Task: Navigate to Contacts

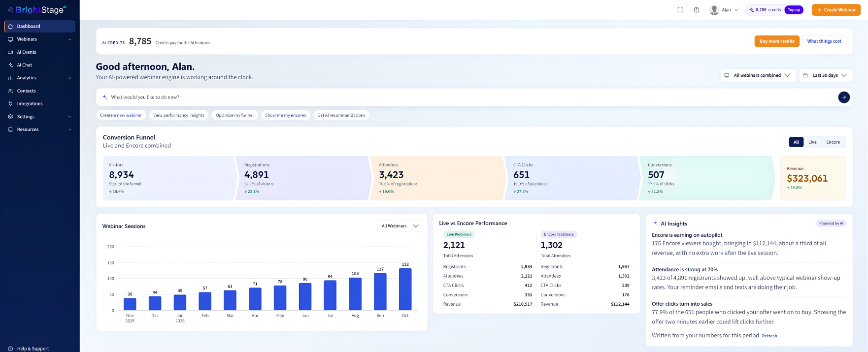Action: [x=40, y=91]
